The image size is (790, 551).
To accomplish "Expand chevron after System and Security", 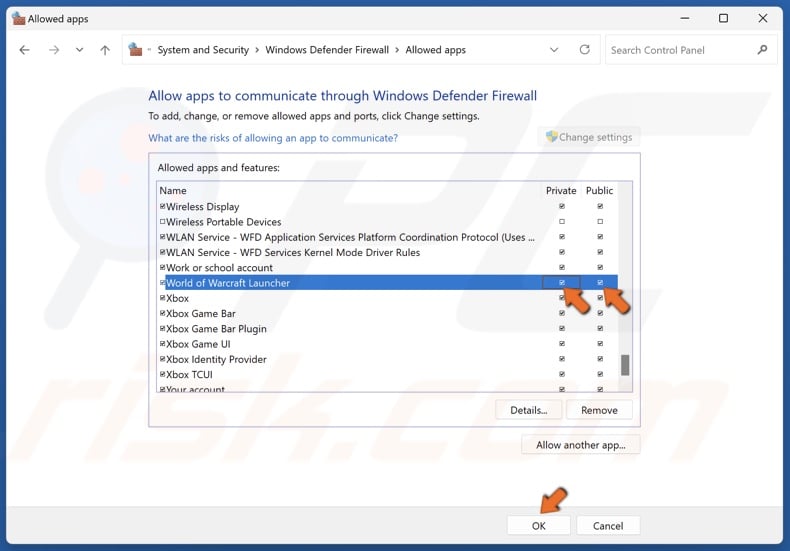I will (x=257, y=50).
